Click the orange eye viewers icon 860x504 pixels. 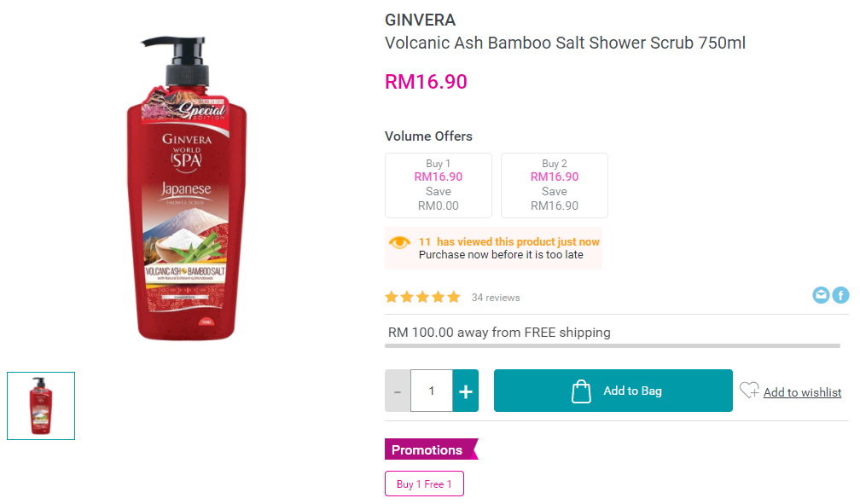pyautogui.click(x=399, y=242)
